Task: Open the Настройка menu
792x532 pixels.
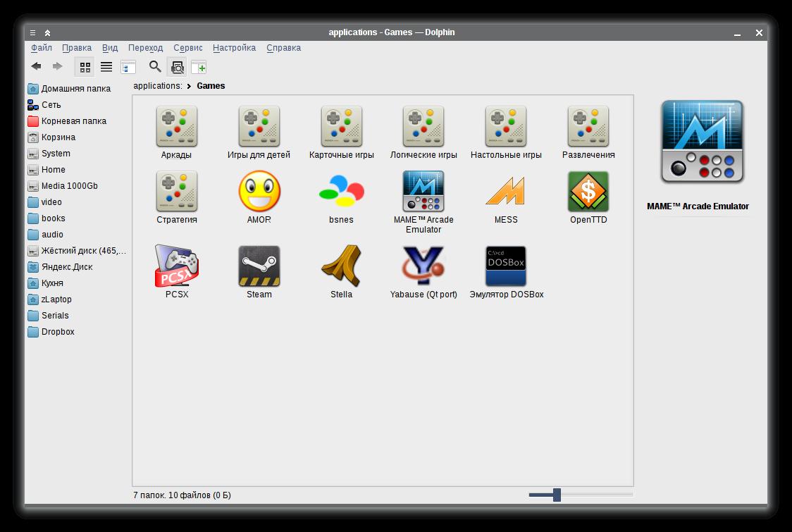Action: [234, 47]
